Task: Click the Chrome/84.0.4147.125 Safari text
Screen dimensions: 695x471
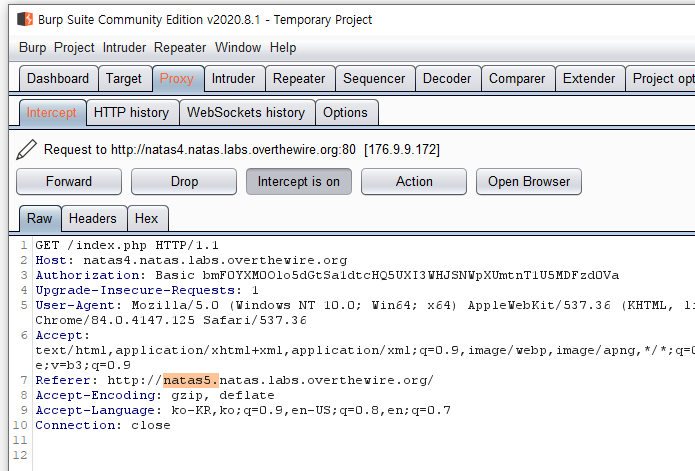Action: 171,320
